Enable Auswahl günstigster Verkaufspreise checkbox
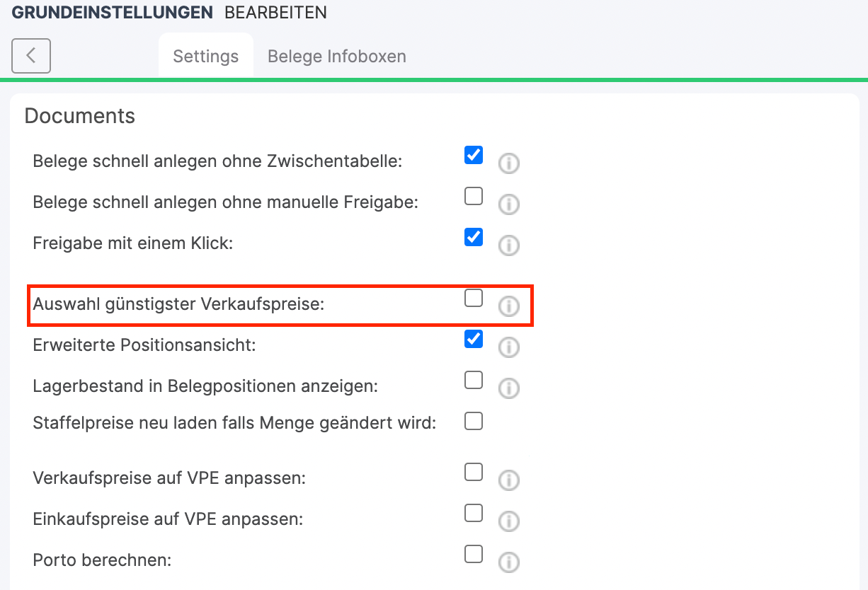The width and height of the screenshot is (868, 590). coord(474,298)
